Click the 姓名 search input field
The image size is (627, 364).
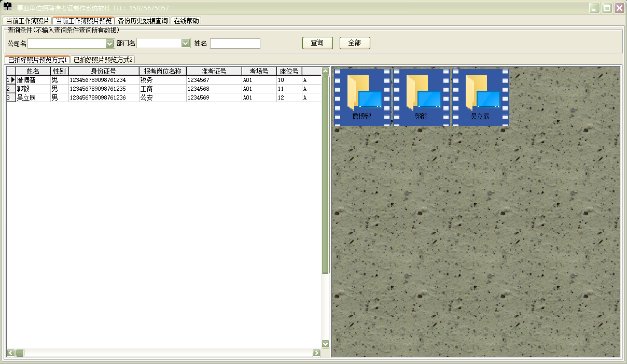pyautogui.click(x=235, y=44)
